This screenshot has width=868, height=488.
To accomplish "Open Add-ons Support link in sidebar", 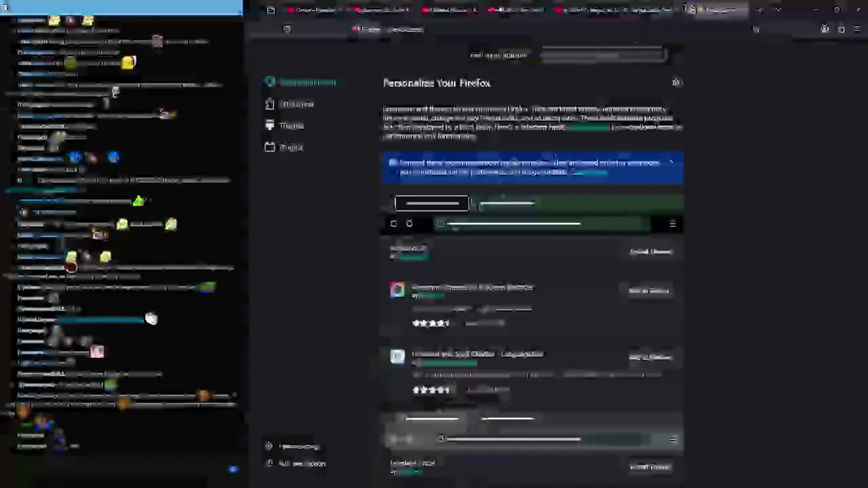I will (296, 464).
